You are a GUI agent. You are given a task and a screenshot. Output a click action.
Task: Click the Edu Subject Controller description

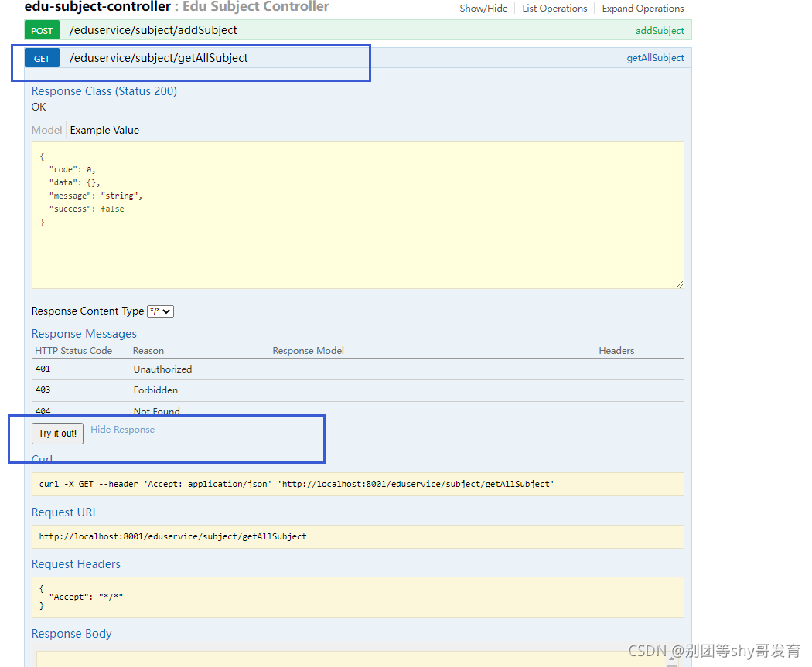[256, 6]
